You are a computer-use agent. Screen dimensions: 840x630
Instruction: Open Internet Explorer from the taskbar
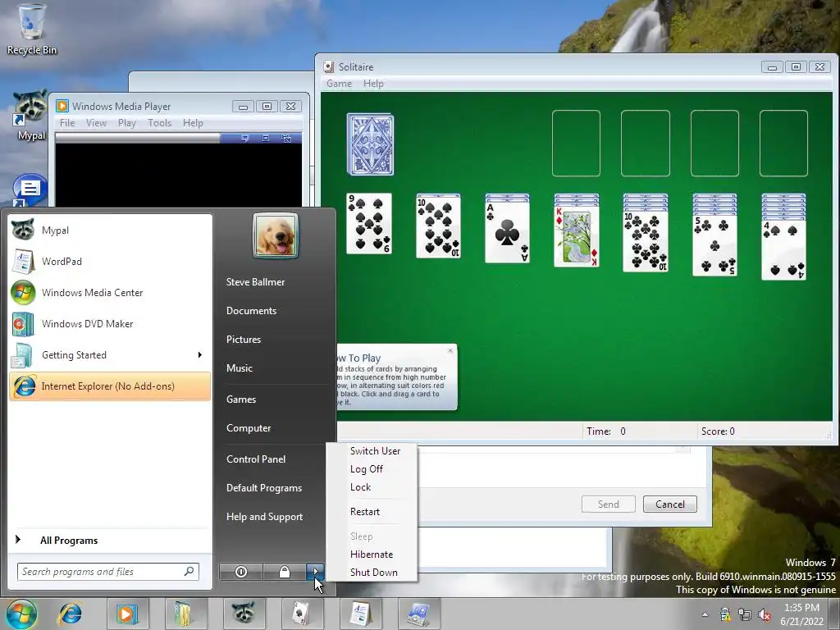click(71, 614)
